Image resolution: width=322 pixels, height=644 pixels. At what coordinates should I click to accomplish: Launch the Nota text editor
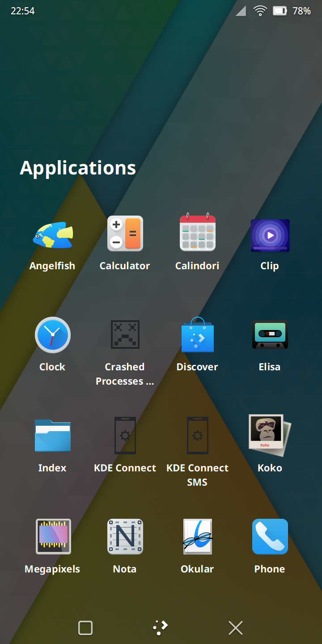tap(125, 536)
